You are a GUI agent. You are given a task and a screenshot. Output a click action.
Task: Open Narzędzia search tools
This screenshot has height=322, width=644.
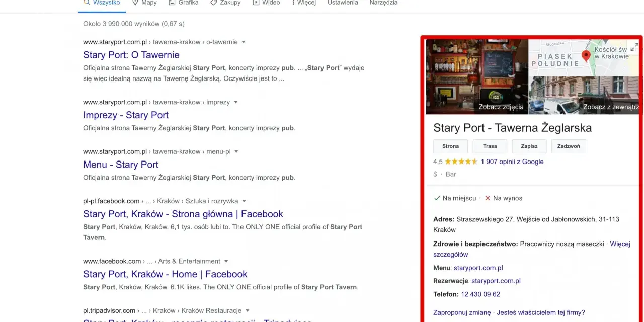pos(383,3)
